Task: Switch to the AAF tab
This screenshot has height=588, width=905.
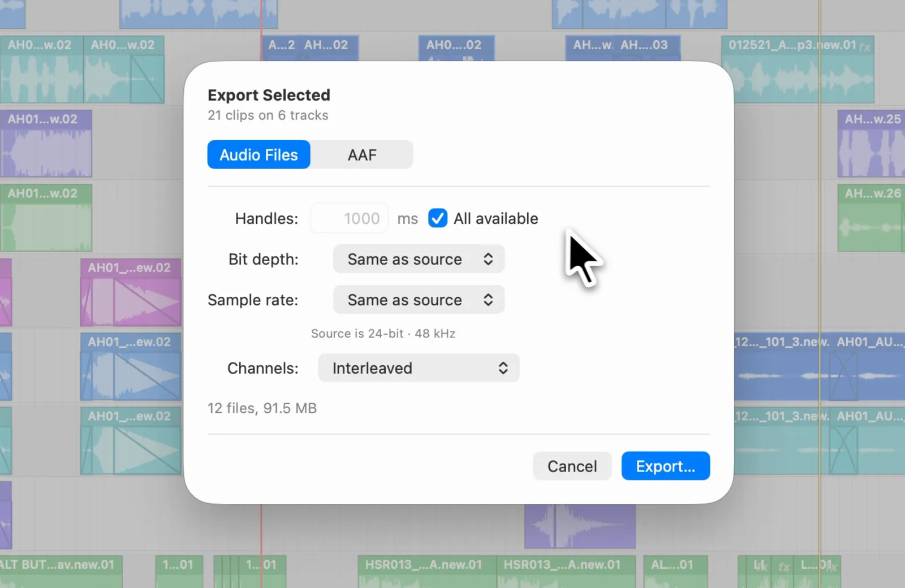Action: click(x=362, y=154)
